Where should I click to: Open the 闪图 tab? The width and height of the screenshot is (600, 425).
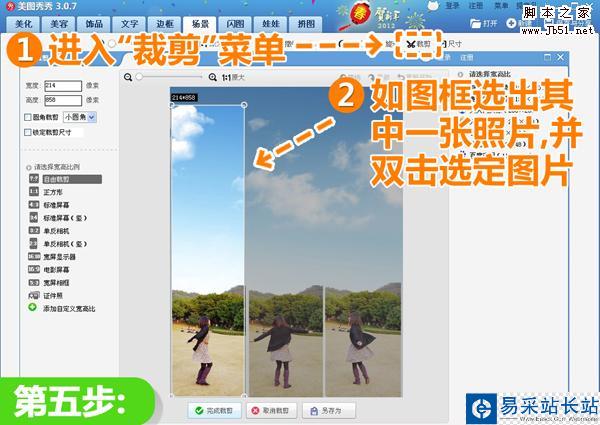(235, 24)
